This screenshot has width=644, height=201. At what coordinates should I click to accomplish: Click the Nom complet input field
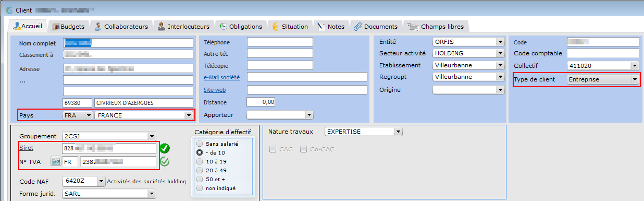128,42
